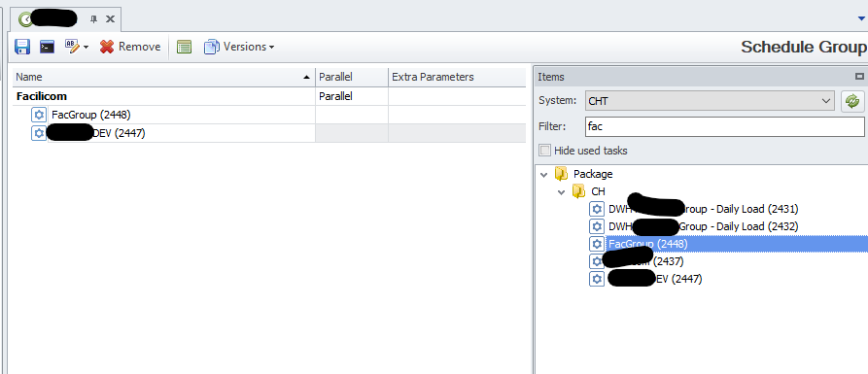Select the Package folder
This screenshot has height=374, width=868.
(593, 174)
